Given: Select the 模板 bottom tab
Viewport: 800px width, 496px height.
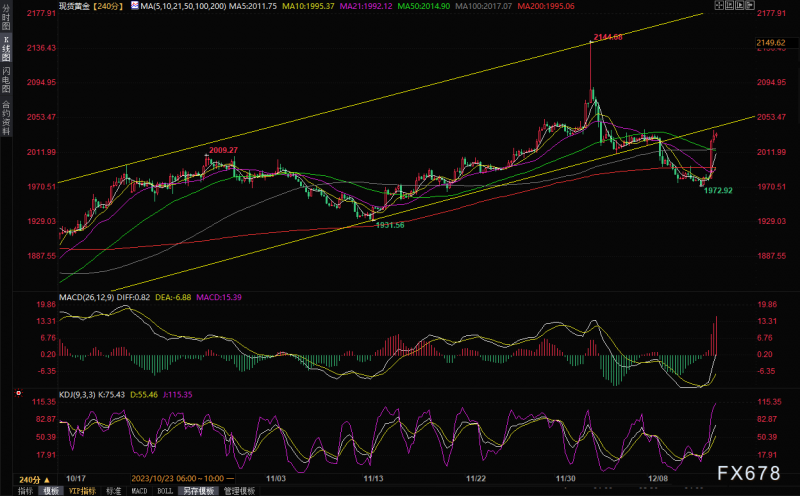Looking at the screenshot, I should [51, 491].
